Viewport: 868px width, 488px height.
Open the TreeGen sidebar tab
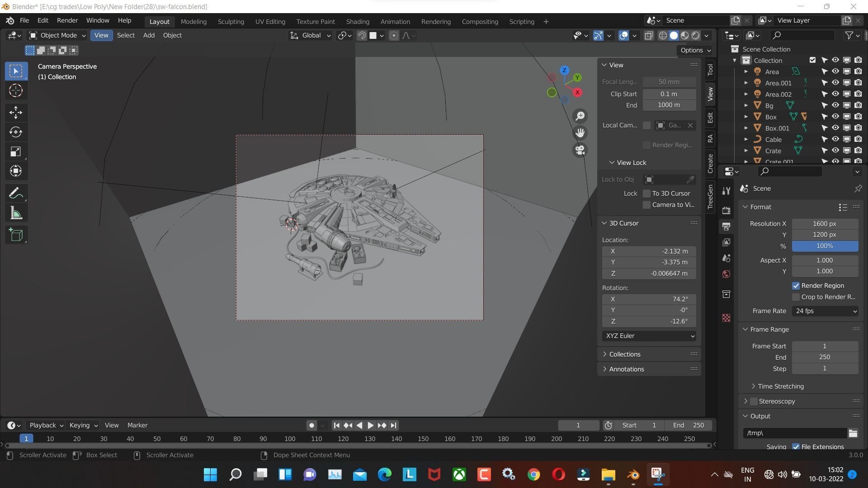point(710,197)
